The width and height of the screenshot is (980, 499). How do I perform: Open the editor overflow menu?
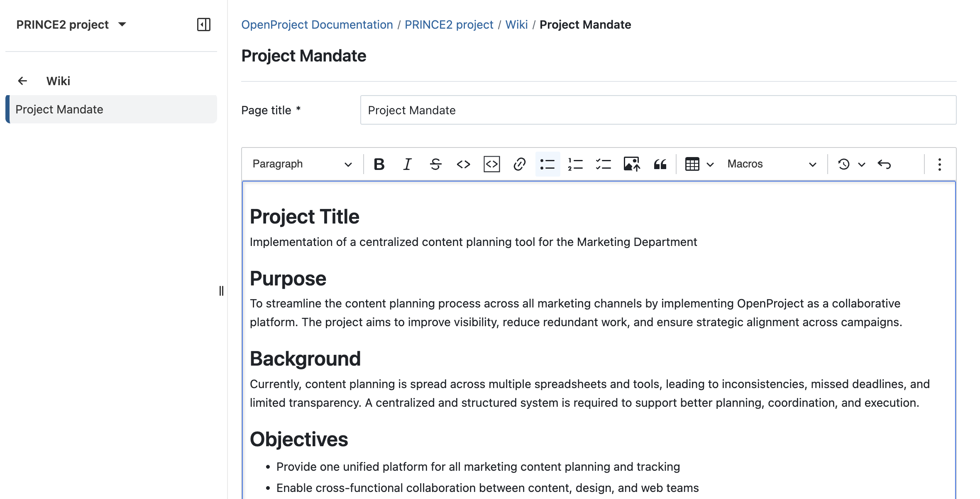pyautogui.click(x=940, y=164)
